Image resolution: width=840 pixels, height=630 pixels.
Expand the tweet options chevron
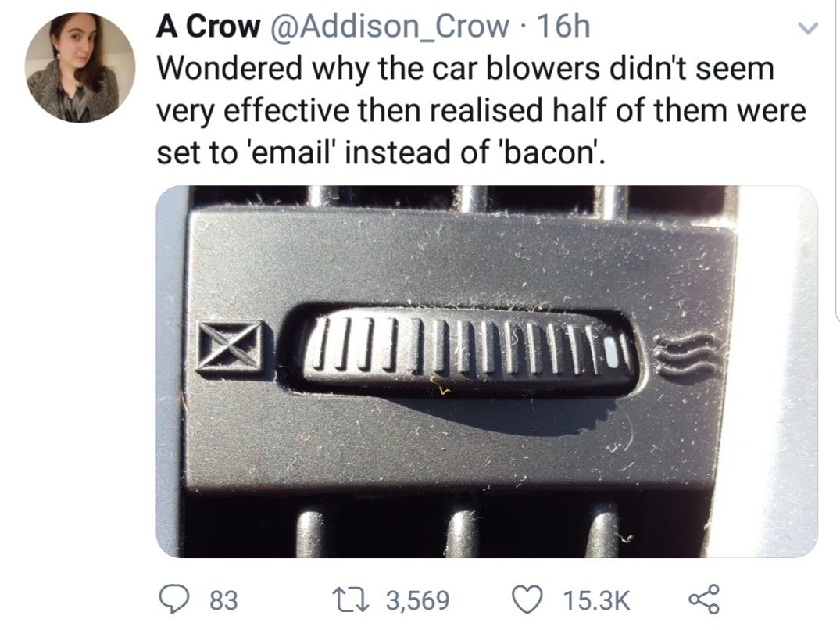pyautogui.click(x=808, y=28)
